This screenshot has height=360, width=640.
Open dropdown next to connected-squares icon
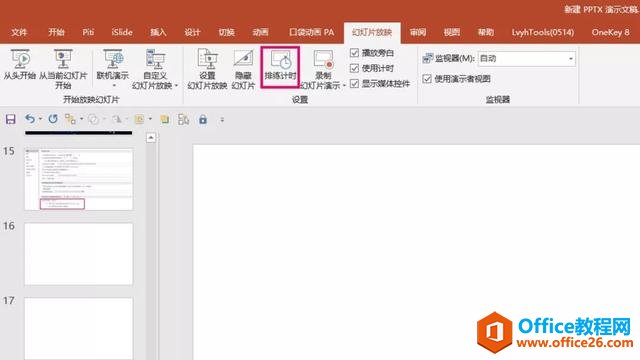pyautogui.click(x=82, y=119)
